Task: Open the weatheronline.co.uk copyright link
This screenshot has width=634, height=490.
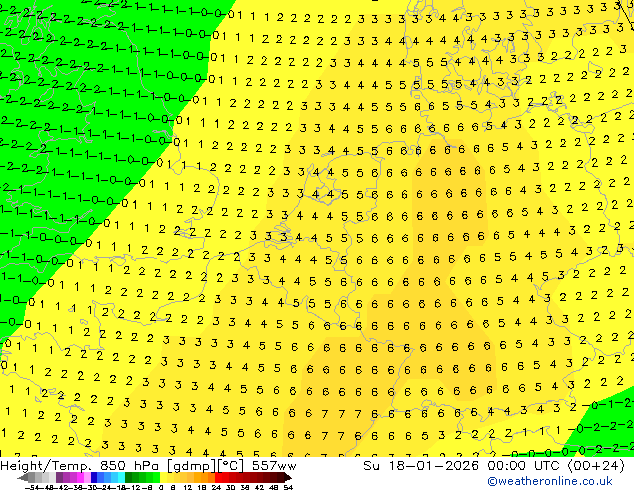Action: coord(550,481)
